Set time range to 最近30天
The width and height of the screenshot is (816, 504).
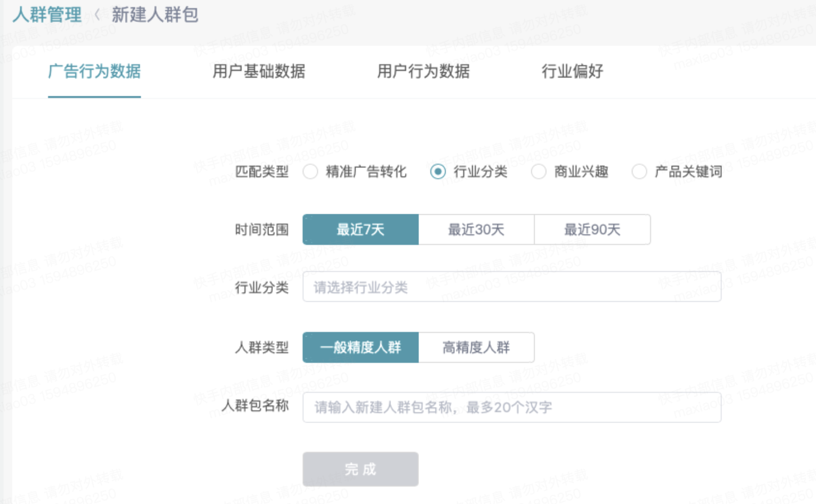click(x=476, y=230)
